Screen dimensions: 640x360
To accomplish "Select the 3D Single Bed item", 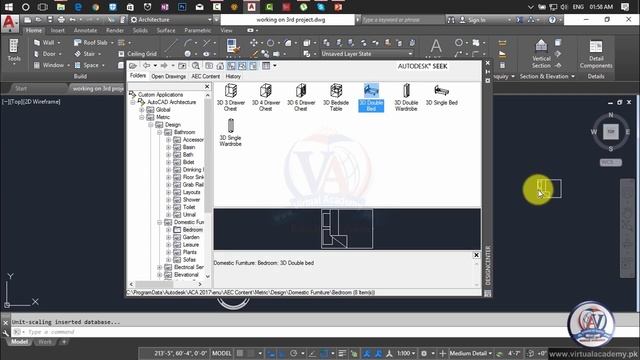I will coord(442,95).
